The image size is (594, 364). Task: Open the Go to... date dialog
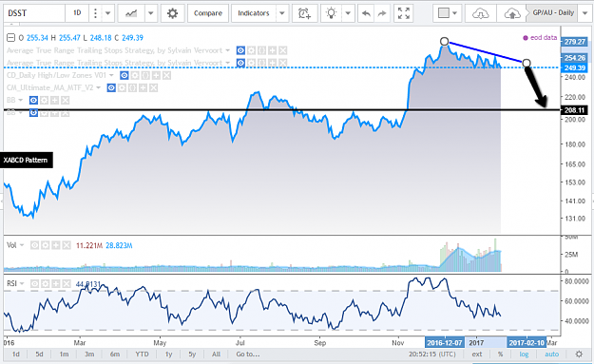pos(248,354)
